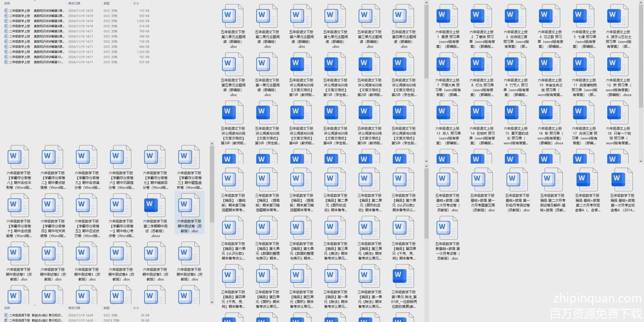Image resolution: width=644 pixels, height=322 pixels.
Task: Click the 学霸夺分密卷一 期中核心考点卷 file name
Action: tap(121, 229)
